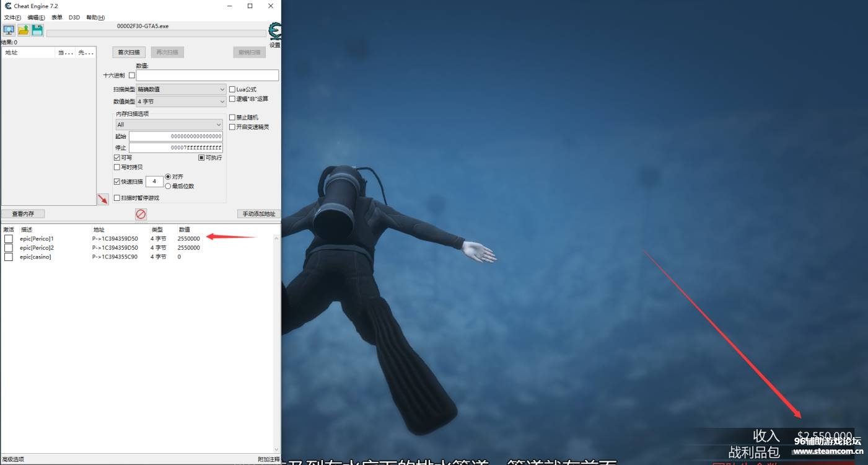Click the open cheat table folder icon
Screen dimensions: 868x465
(24, 30)
